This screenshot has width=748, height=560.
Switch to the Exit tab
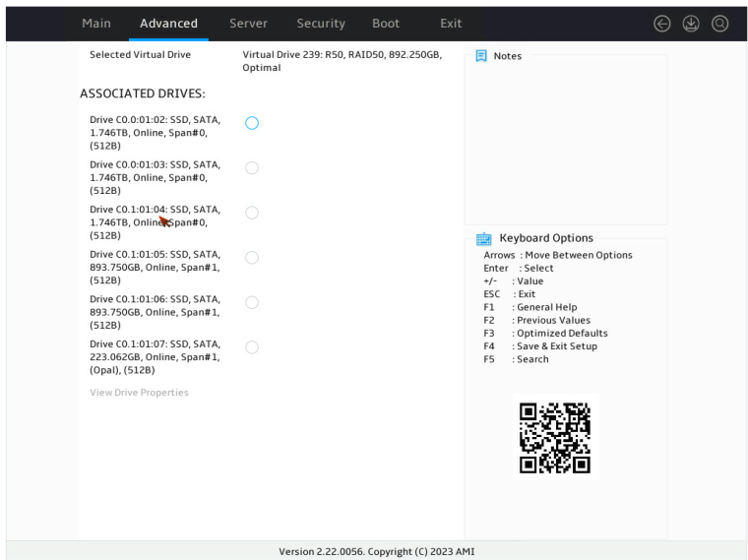451,24
